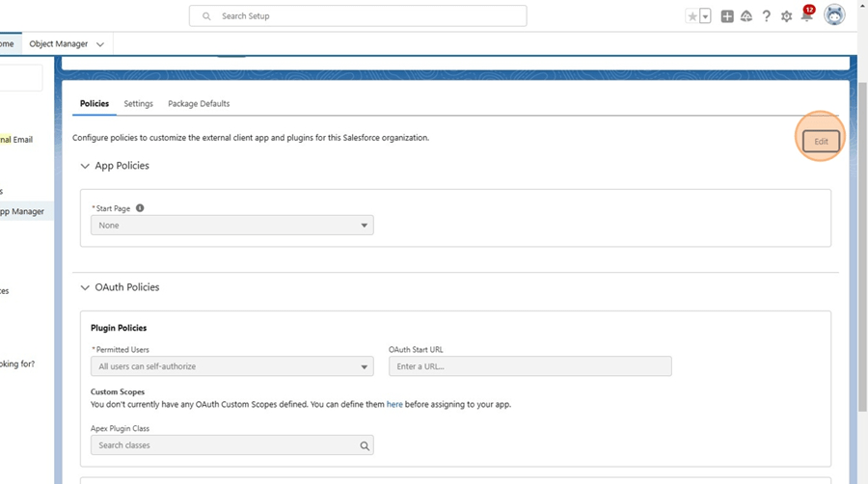
Task: Click the Edit button
Action: (821, 142)
